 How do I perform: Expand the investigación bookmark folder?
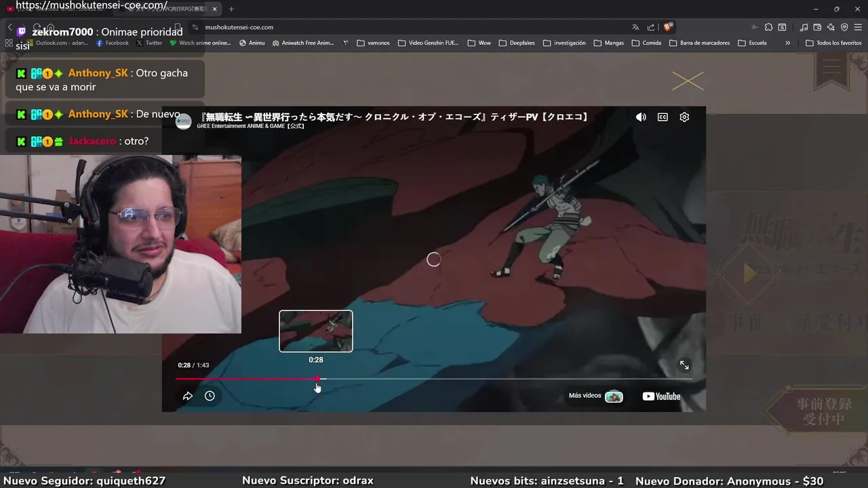click(564, 43)
